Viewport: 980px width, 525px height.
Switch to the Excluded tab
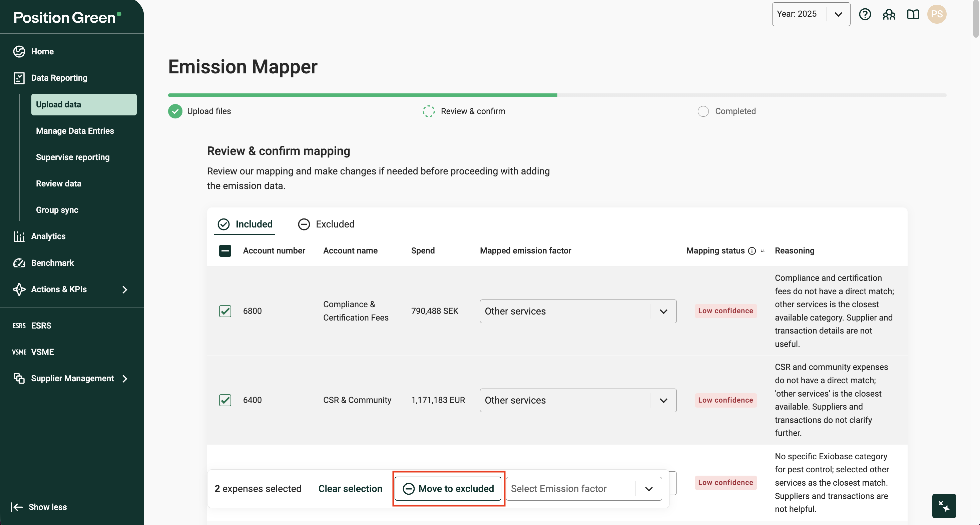(x=326, y=224)
